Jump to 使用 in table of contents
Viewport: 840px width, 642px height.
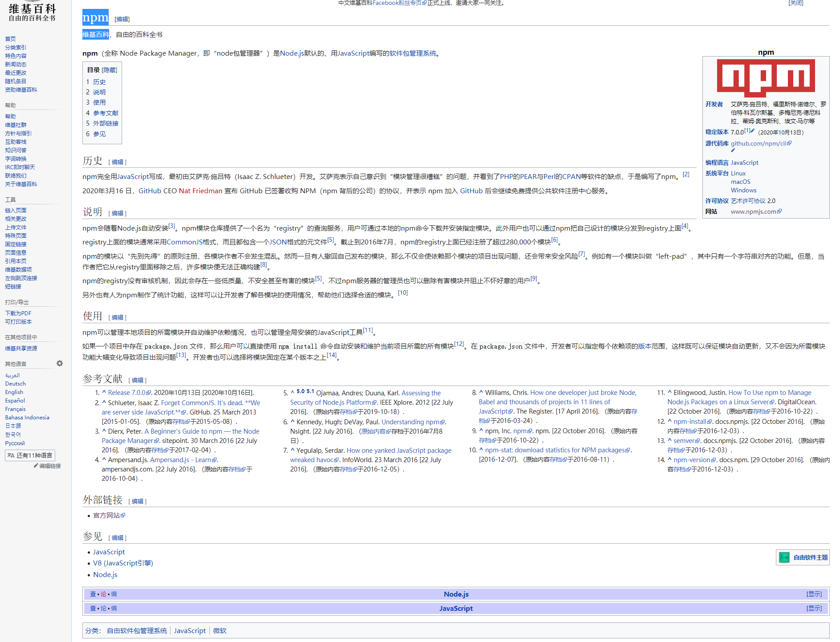click(x=99, y=102)
